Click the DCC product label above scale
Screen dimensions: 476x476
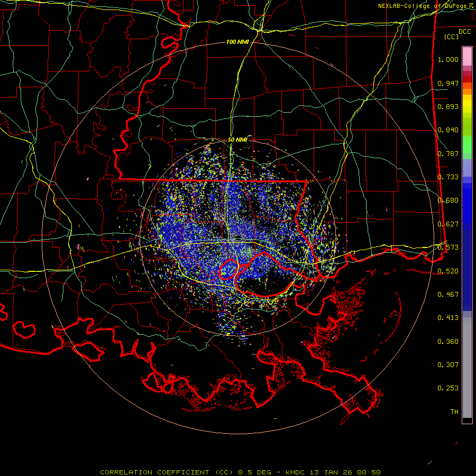pos(464,32)
